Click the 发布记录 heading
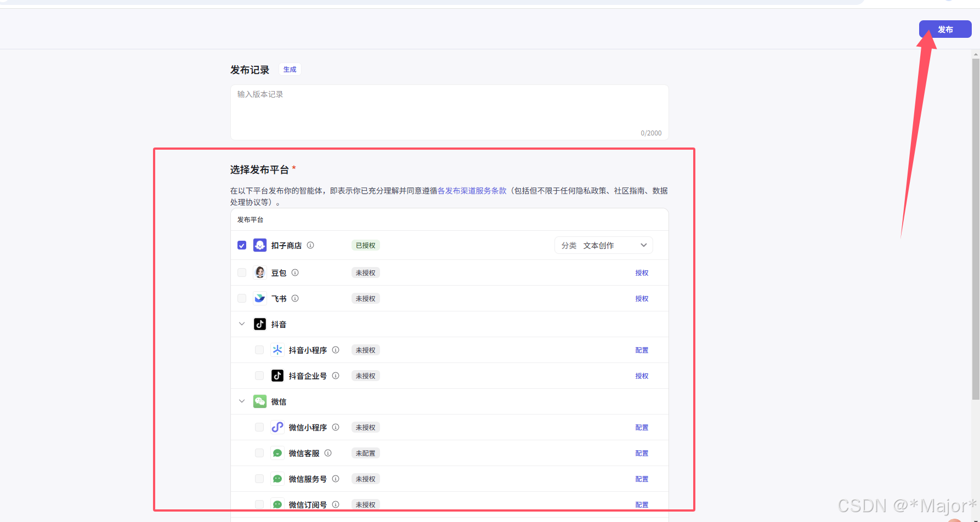Viewport: 980px width, 522px height. pos(250,70)
